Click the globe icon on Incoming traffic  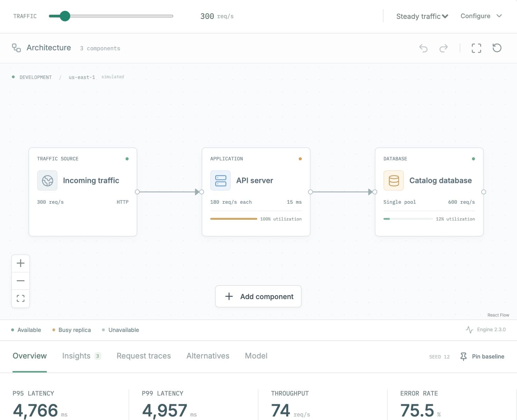point(48,181)
